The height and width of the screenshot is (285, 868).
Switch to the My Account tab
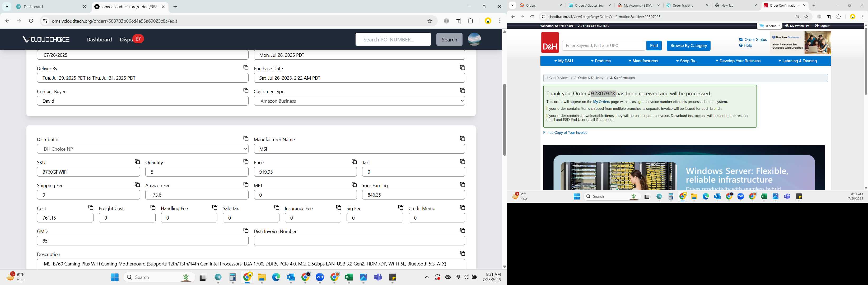coord(638,5)
